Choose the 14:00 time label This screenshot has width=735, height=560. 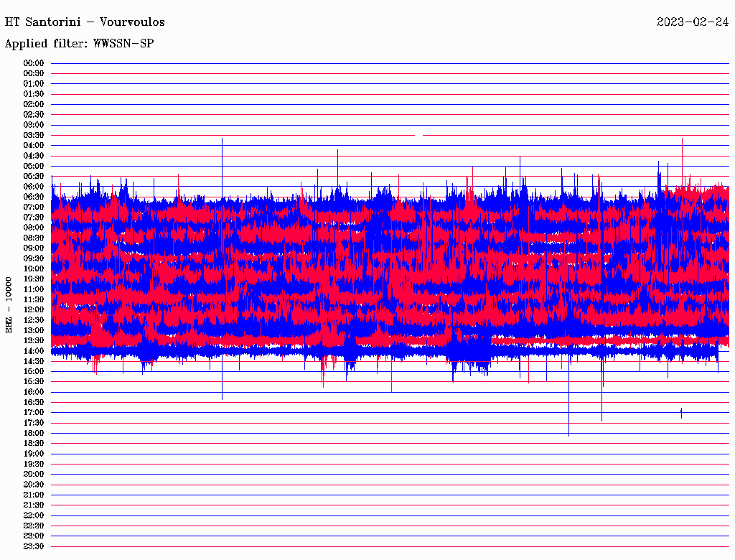pyautogui.click(x=34, y=351)
